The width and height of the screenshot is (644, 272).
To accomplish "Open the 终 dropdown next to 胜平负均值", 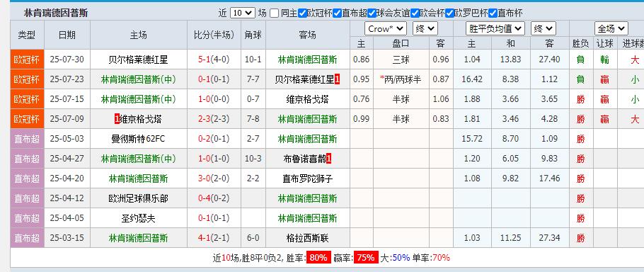I will (x=544, y=29).
